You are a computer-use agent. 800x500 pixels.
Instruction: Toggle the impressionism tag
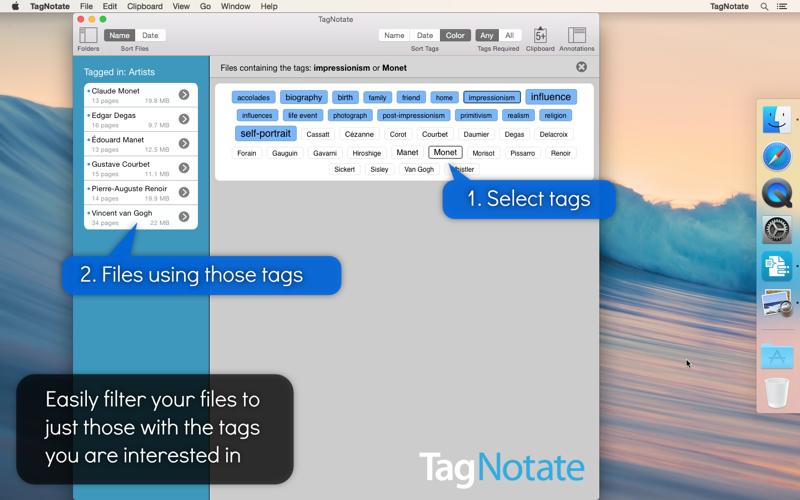click(x=492, y=97)
